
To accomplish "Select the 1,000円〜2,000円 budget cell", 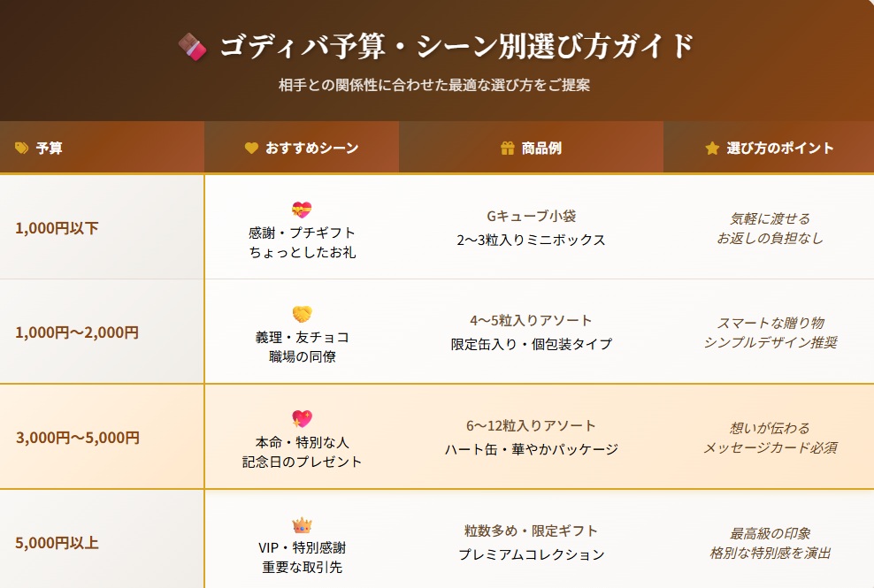I will (x=77, y=332).
